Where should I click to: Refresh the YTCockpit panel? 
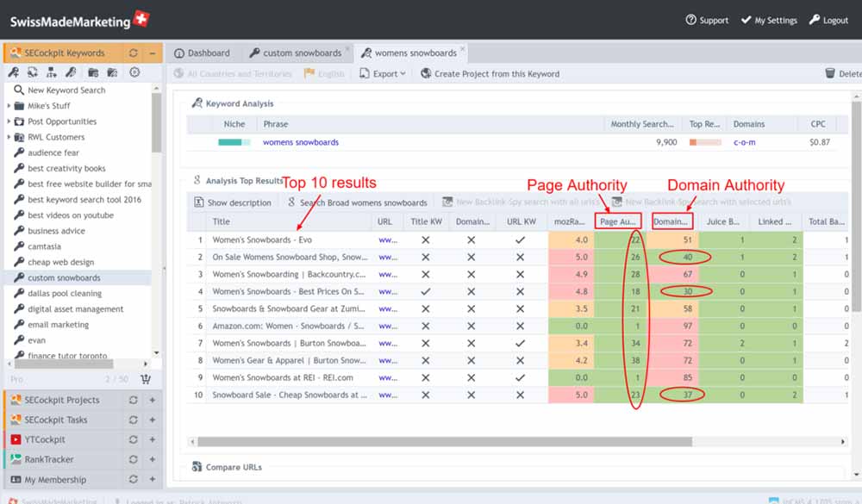(x=133, y=439)
